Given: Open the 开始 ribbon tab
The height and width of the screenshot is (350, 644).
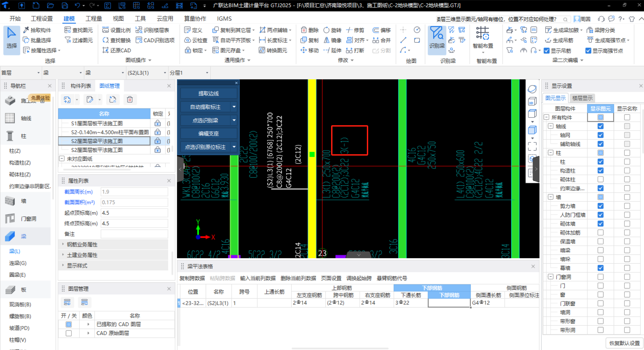Looking at the screenshot, I should pyautogui.click(x=15, y=19).
